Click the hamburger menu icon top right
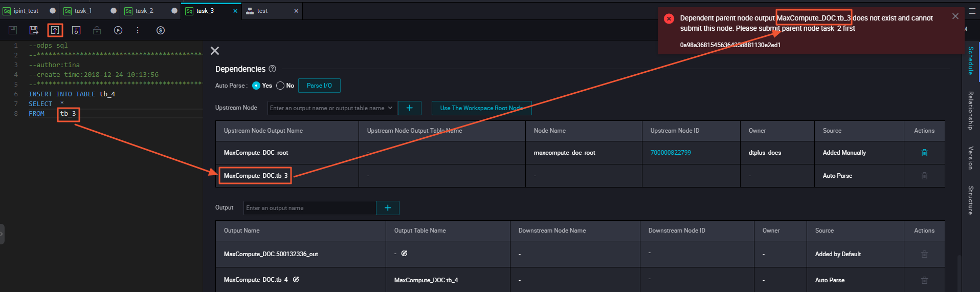The width and height of the screenshot is (980, 292). pyautogui.click(x=972, y=10)
